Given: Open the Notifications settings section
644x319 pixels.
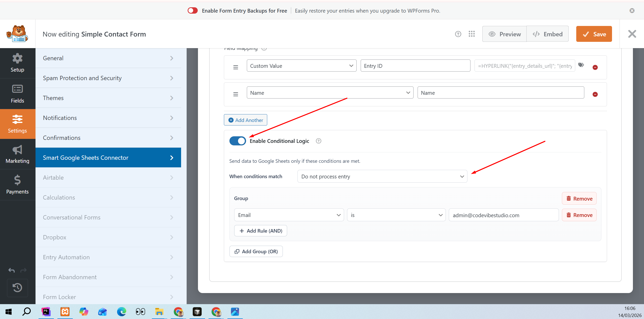Looking at the screenshot, I should click(108, 118).
